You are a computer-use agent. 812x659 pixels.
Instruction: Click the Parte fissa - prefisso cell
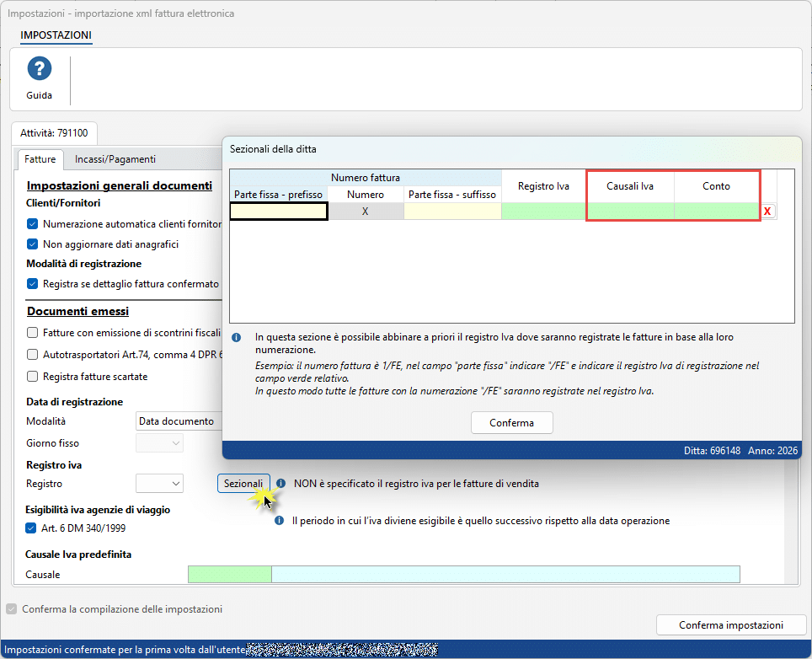pyautogui.click(x=279, y=212)
